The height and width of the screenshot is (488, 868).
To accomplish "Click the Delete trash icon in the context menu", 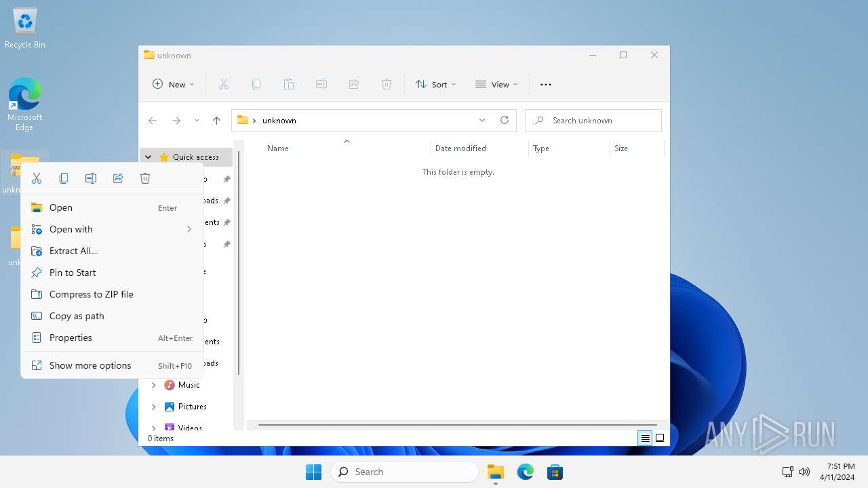I will (x=145, y=178).
